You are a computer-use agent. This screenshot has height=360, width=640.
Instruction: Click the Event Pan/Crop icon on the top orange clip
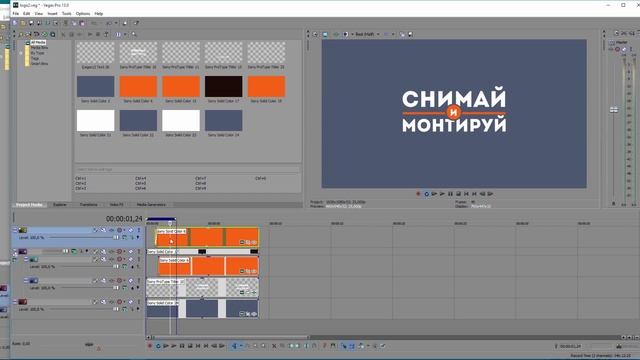click(248, 242)
